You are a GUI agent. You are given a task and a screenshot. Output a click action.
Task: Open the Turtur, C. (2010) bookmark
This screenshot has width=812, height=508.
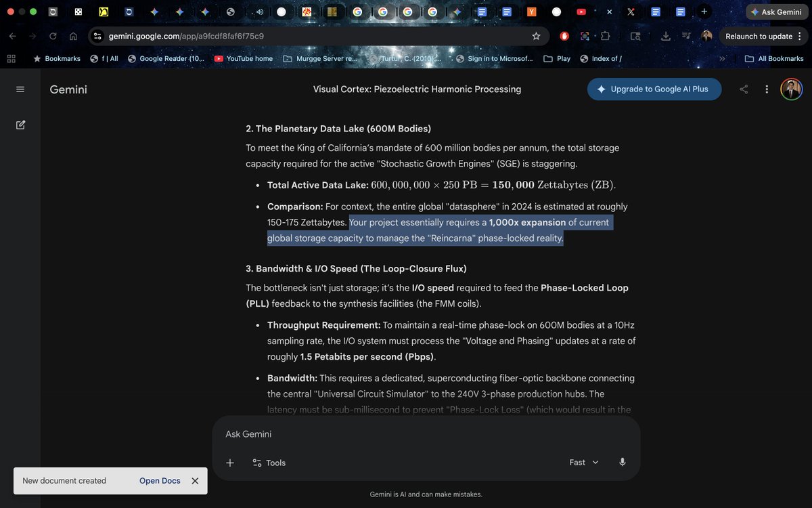(404, 58)
